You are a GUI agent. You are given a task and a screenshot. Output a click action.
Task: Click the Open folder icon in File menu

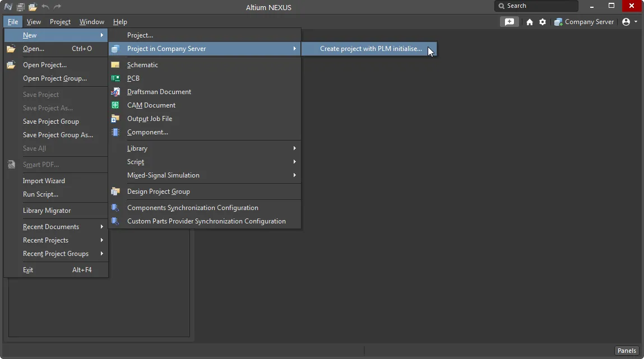[11, 49]
